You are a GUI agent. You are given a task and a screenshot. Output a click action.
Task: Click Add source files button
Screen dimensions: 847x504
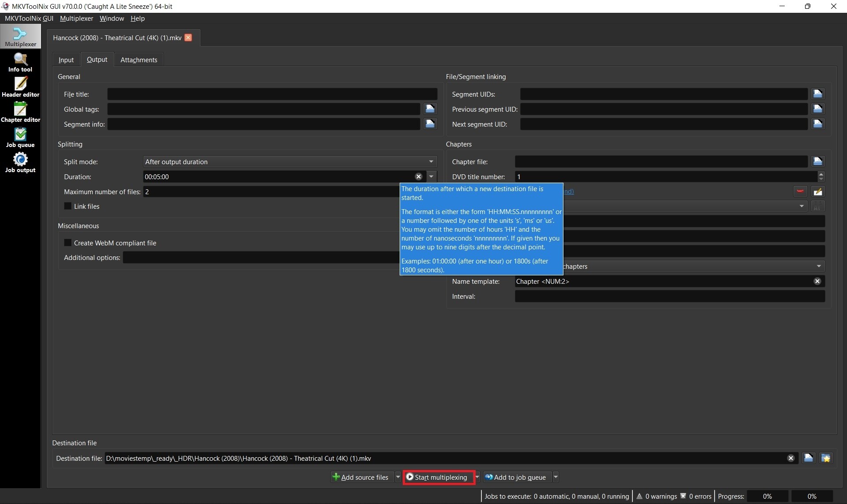click(x=362, y=477)
